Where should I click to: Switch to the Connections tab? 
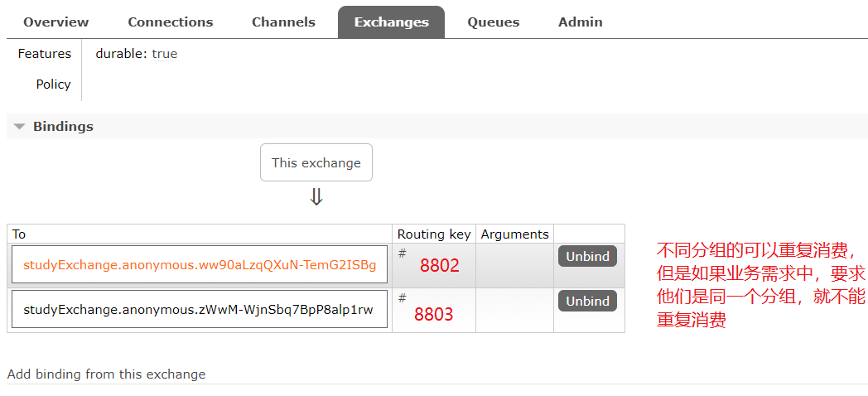171,22
